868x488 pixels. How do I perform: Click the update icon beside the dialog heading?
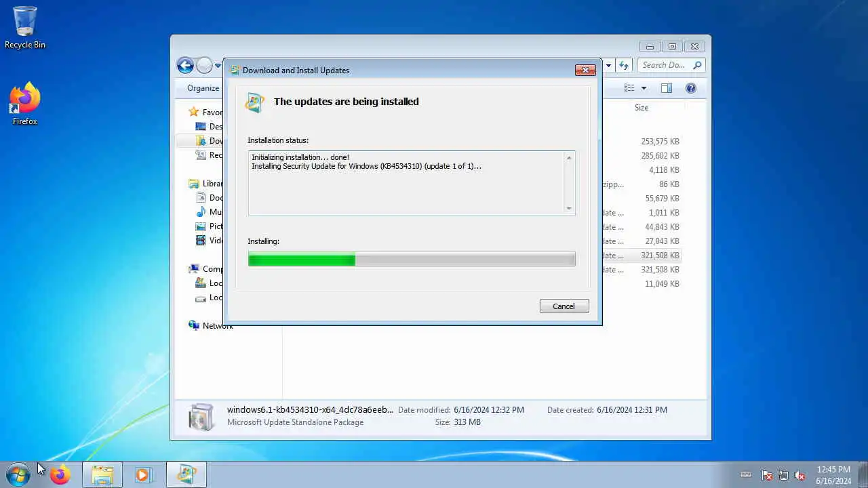click(255, 102)
